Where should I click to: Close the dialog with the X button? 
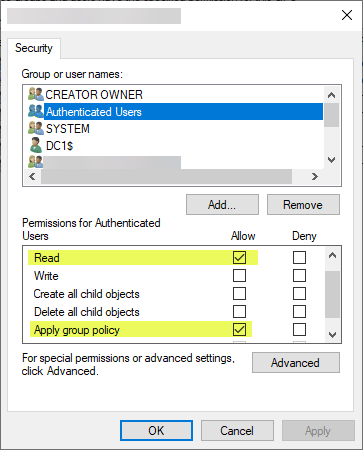[x=347, y=15]
